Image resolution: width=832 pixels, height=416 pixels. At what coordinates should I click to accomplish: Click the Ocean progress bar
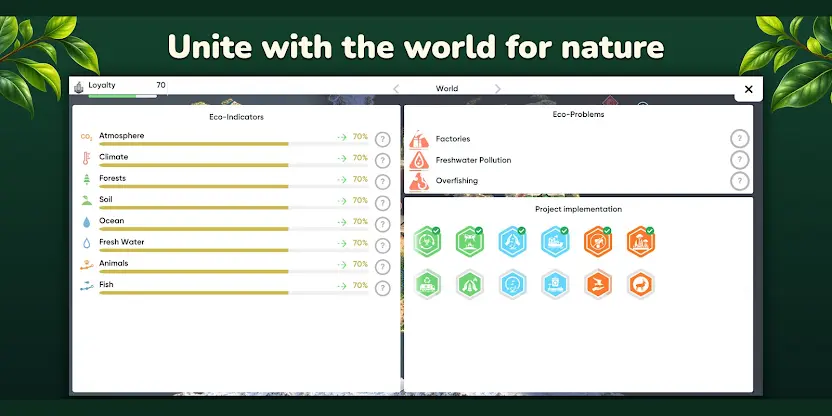233,229
